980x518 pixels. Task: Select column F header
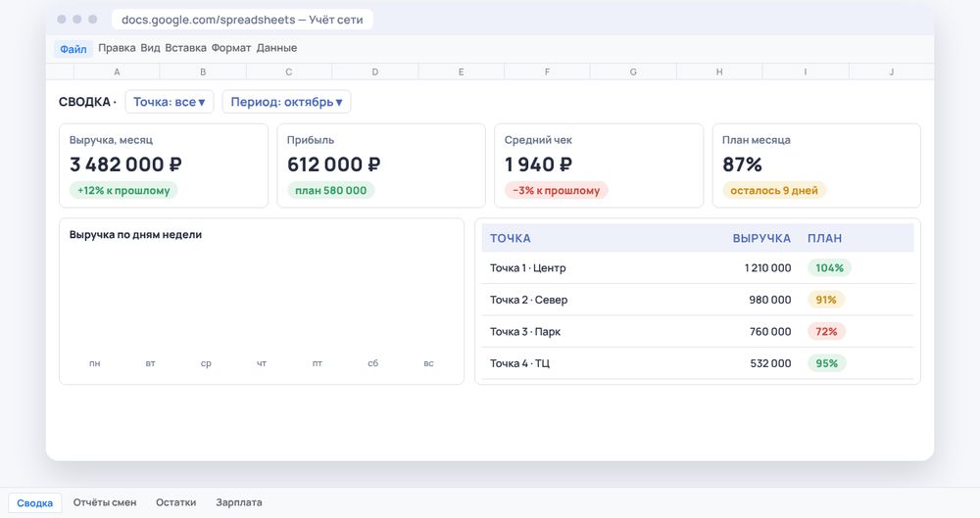[x=547, y=71]
